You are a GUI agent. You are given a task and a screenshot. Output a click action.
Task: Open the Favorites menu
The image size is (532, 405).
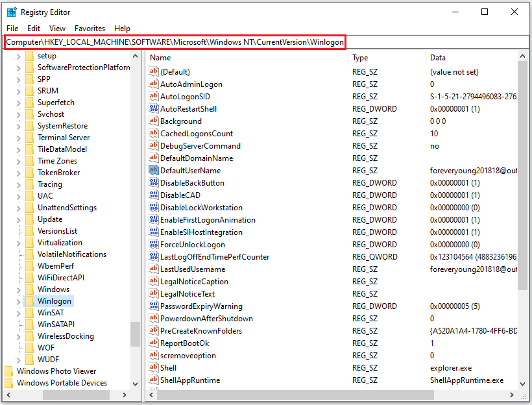(90, 29)
